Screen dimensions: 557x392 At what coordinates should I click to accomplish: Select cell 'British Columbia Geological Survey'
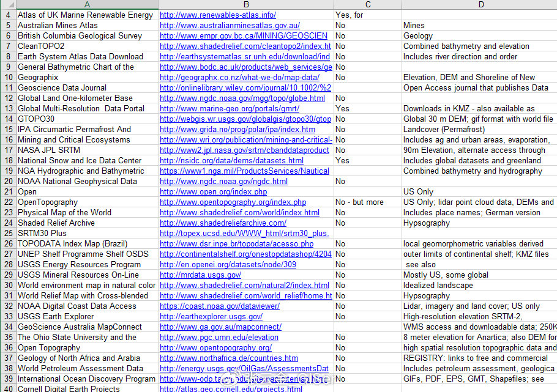pos(87,36)
